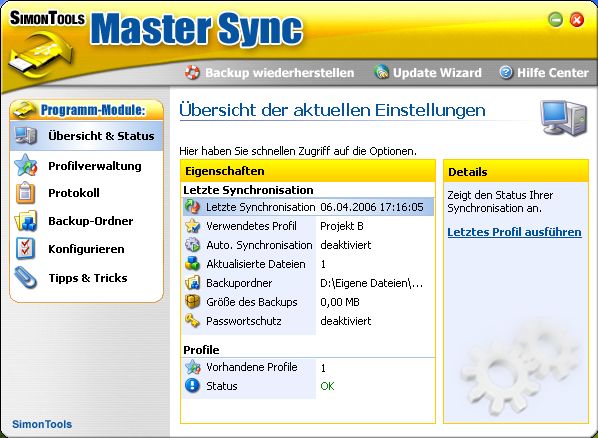Click the Details panel header
Viewport: 598px width, 438px height.
coord(516,171)
